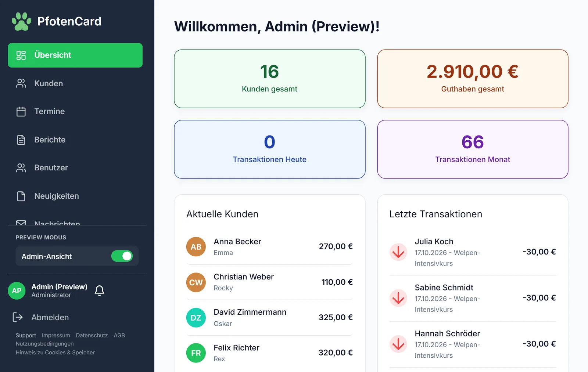
Task: Toggle the Admin-Ansicht preview switch
Action: point(122,256)
